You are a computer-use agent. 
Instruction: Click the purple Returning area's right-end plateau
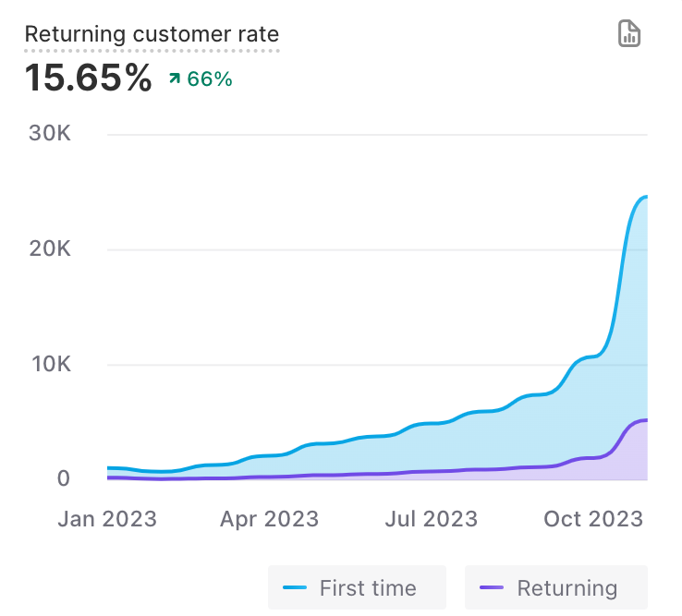pos(641,421)
